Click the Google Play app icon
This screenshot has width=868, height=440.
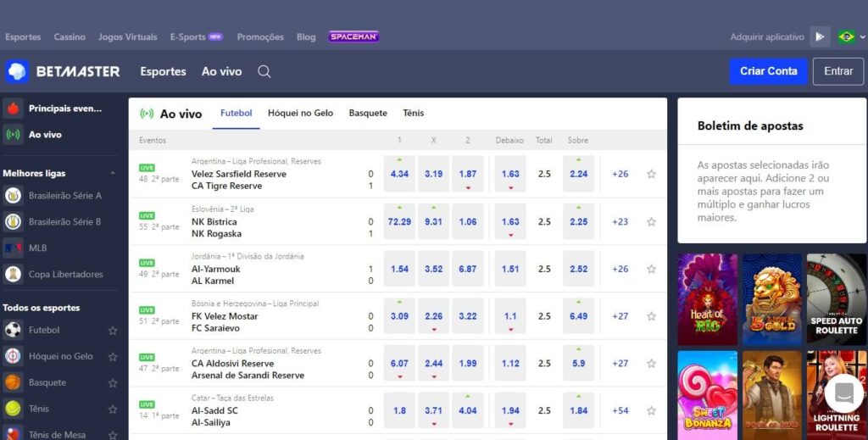pyautogui.click(x=819, y=36)
